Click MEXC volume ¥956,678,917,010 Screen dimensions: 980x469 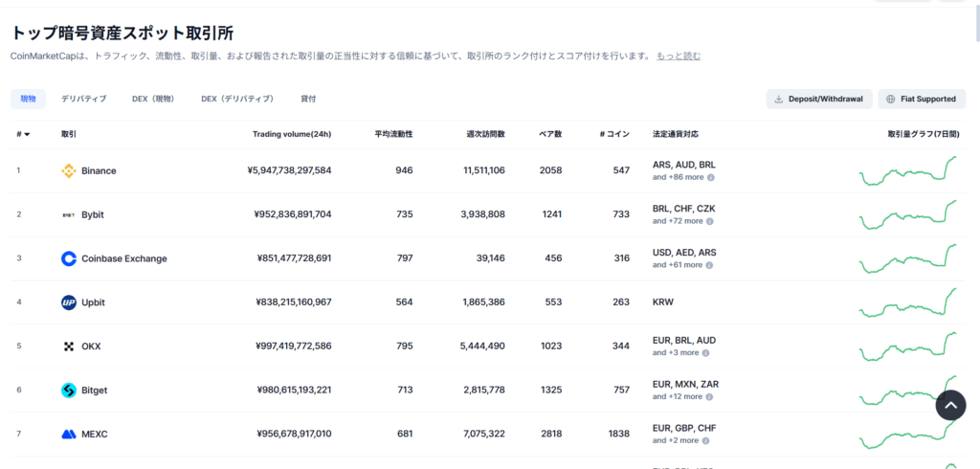tap(294, 434)
